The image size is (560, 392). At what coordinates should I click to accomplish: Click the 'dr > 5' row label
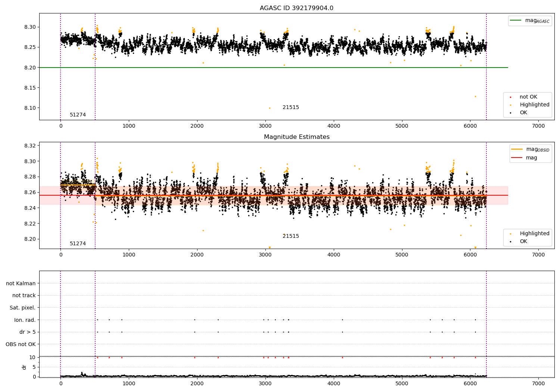pos(28,332)
